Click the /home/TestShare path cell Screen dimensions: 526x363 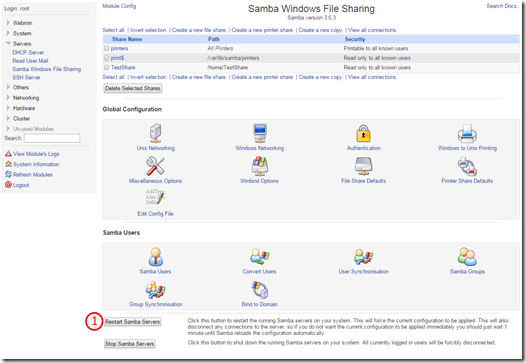(x=227, y=67)
